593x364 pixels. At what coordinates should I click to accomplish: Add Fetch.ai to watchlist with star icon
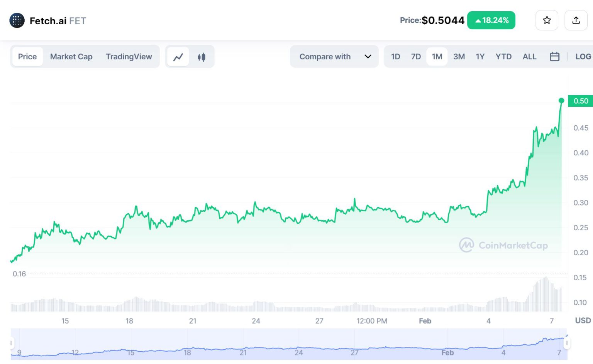547,20
